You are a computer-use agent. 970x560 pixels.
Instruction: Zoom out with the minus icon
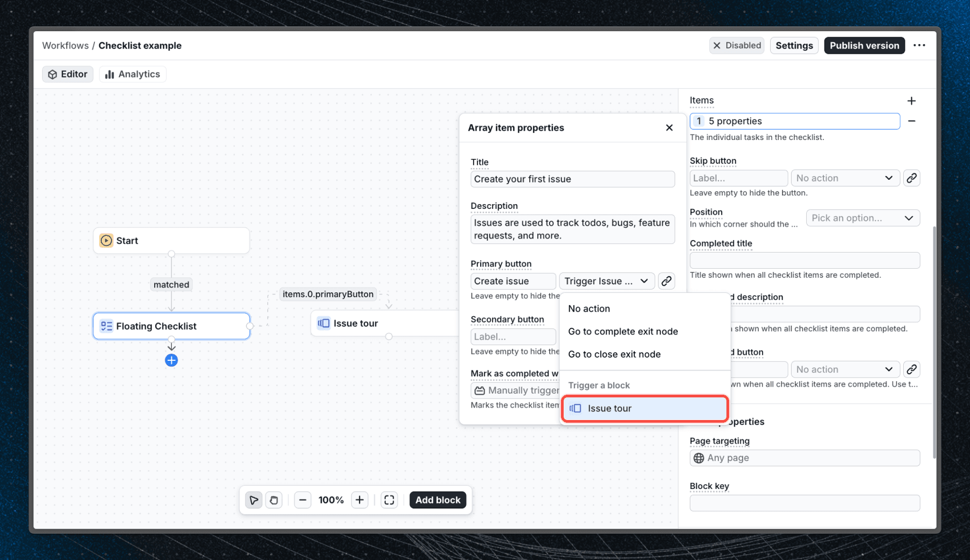pos(303,500)
